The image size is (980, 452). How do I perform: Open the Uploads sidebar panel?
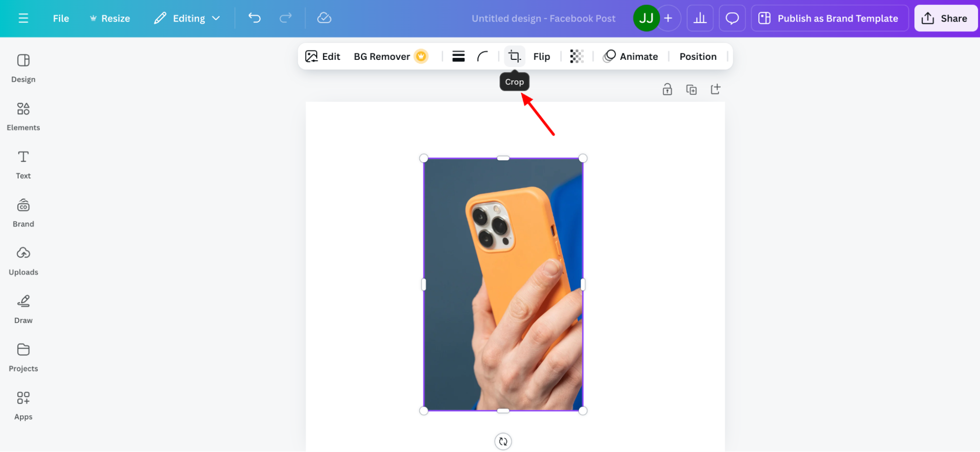tap(23, 261)
